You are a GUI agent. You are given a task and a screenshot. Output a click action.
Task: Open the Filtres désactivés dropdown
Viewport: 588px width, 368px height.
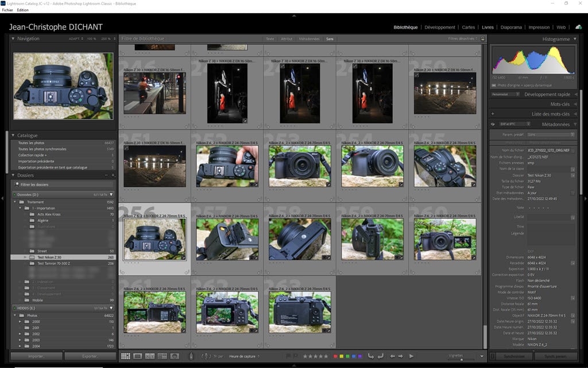pyautogui.click(x=463, y=39)
